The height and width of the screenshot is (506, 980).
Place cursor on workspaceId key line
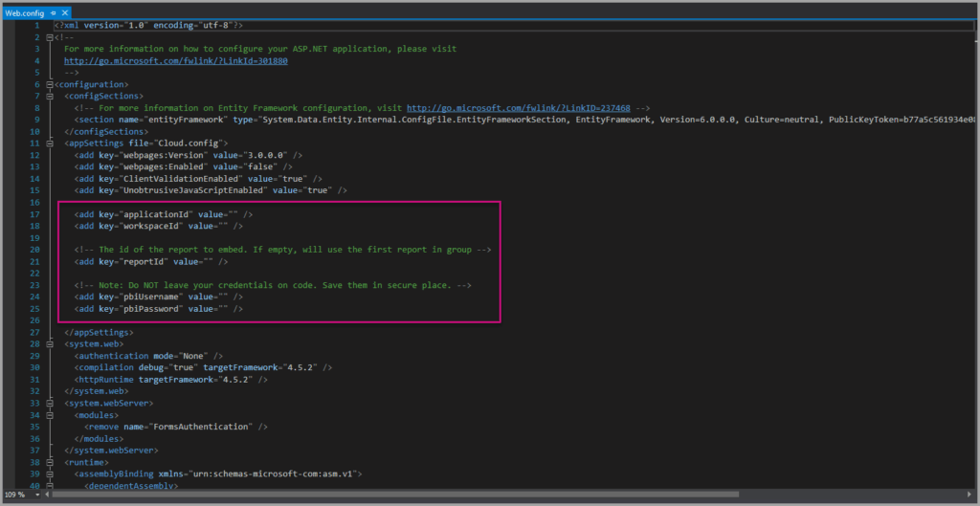tap(159, 226)
